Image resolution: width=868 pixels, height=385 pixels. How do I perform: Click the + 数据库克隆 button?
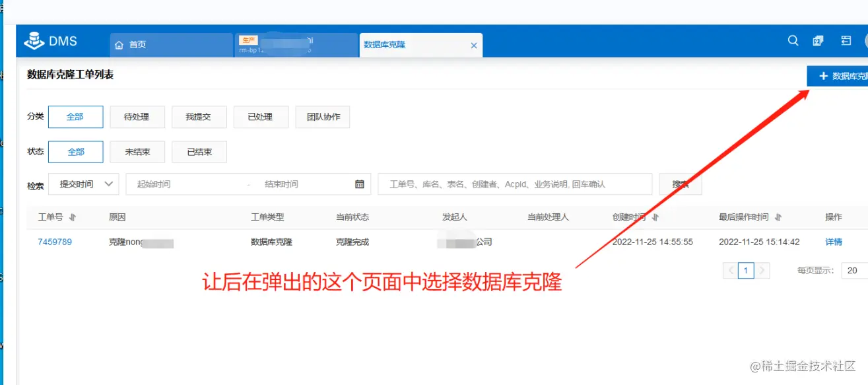pos(837,76)
